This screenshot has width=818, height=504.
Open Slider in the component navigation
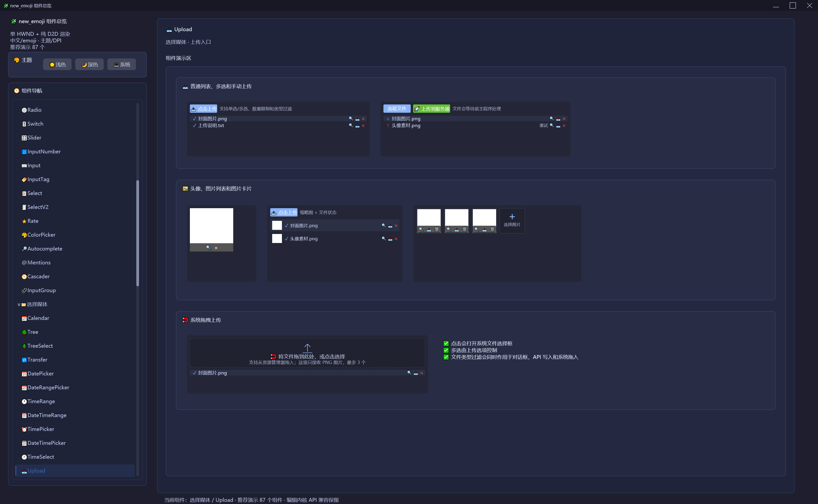75,138
